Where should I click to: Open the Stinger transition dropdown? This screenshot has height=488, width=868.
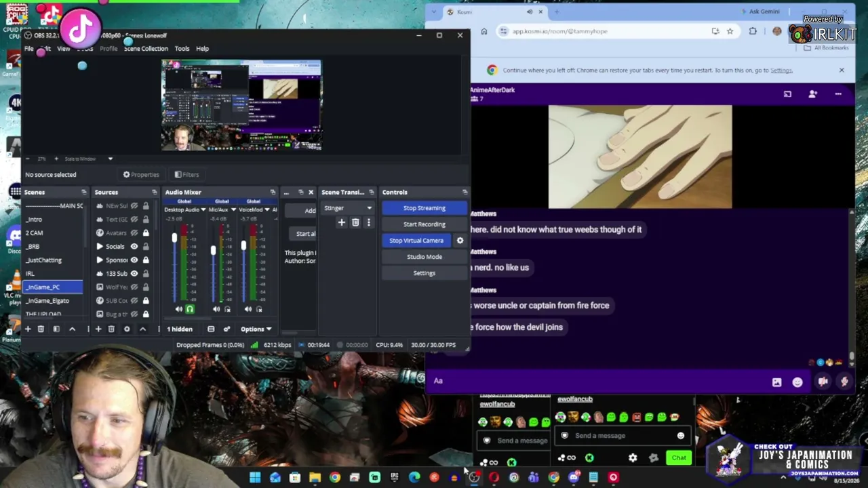click(348, 208)
